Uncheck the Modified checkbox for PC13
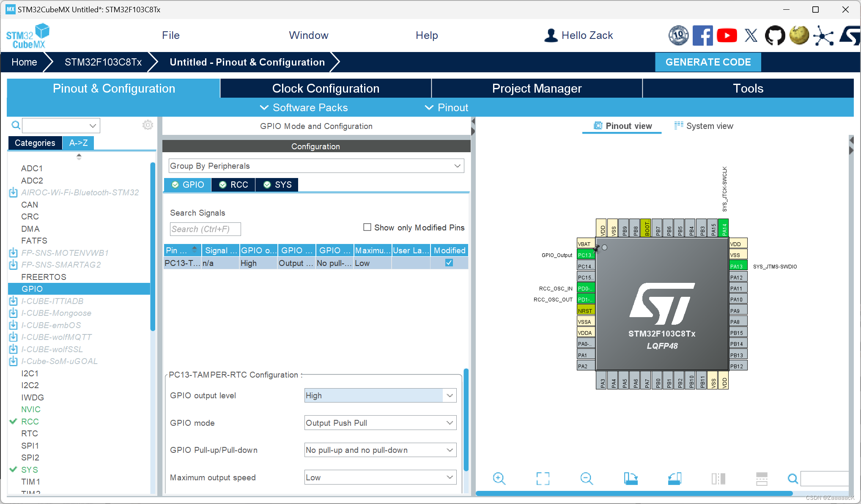861x504 pixels. coord(449,263)
